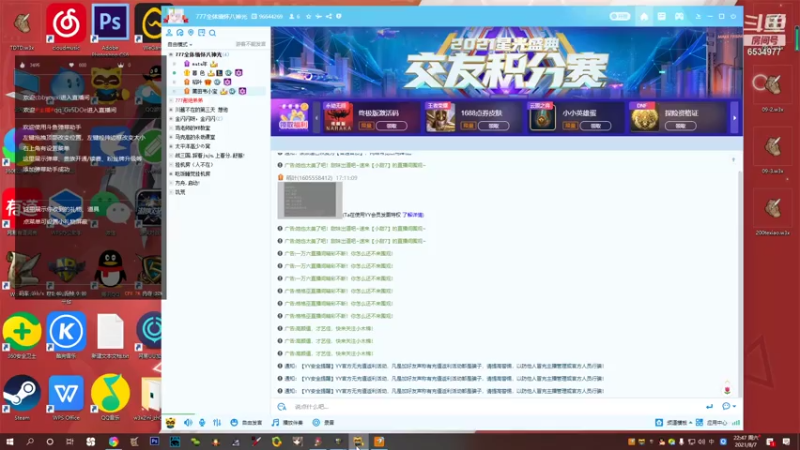Click the network signal indicator icon
The height and width of the screenshot is (450, 800).
tap(736, 422)
